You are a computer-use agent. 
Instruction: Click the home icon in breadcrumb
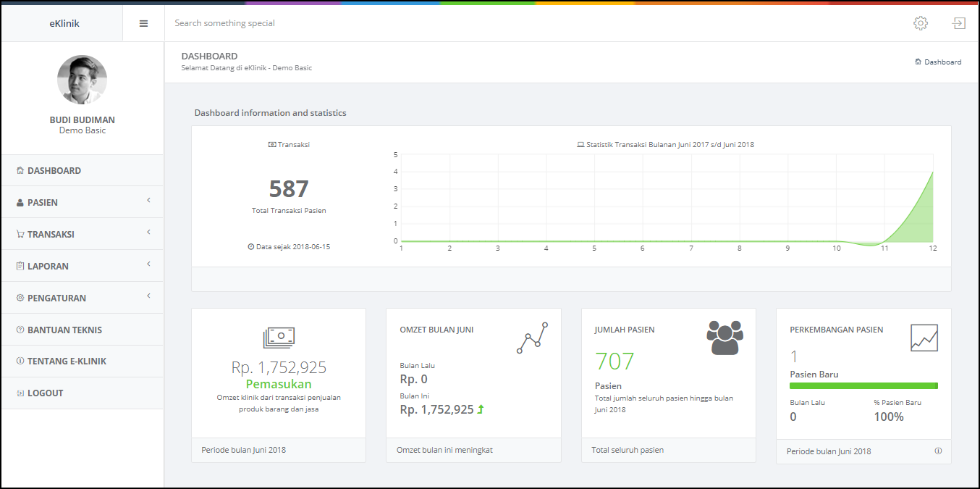pos(918,62)
